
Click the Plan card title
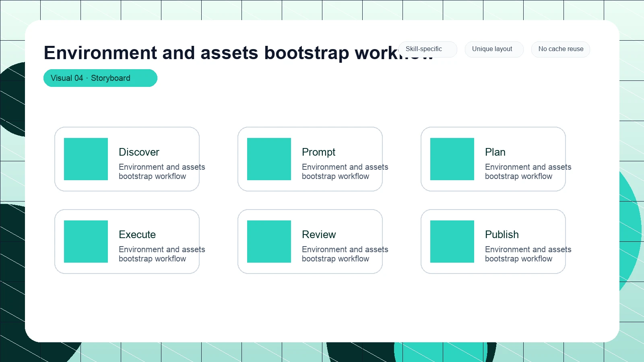click(x=495, y=152)
